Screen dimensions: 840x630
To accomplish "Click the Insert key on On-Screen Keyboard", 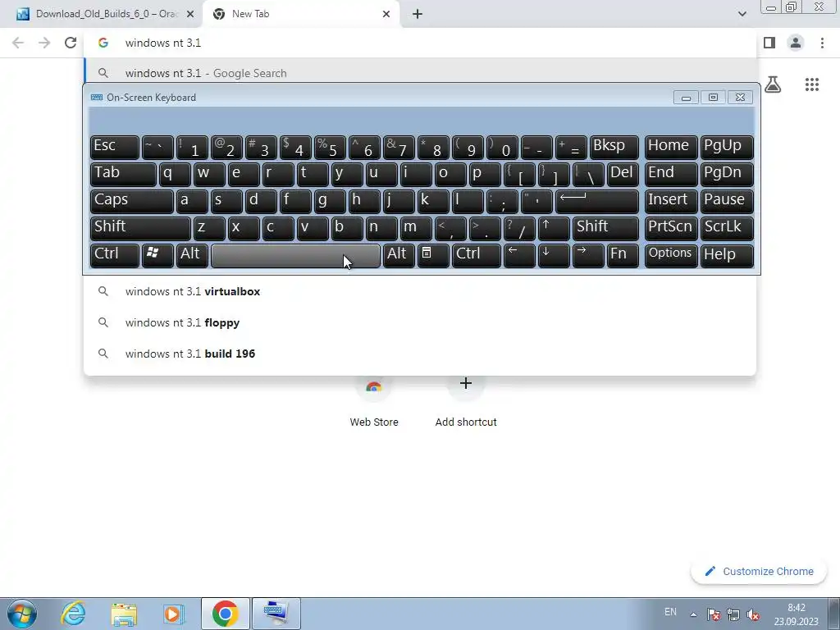I will [671, 201].
